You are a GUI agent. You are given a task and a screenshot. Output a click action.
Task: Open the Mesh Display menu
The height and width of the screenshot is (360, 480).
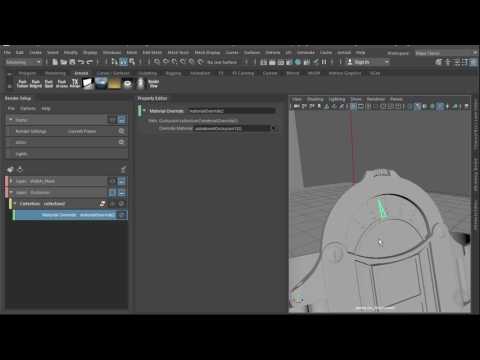point(207,53)
